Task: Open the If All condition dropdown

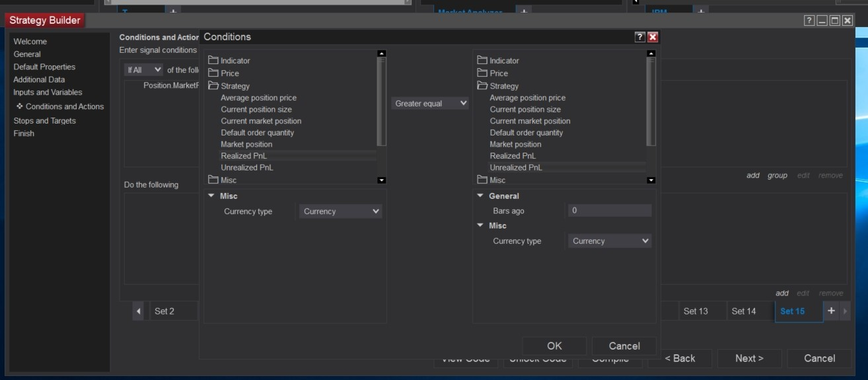Action: (x=143, y=69)
